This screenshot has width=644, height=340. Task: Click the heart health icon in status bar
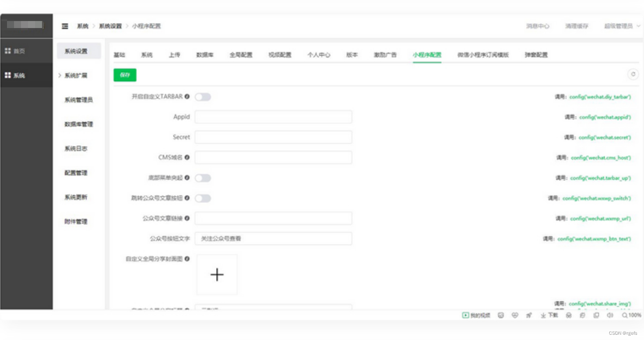[515, 315]
